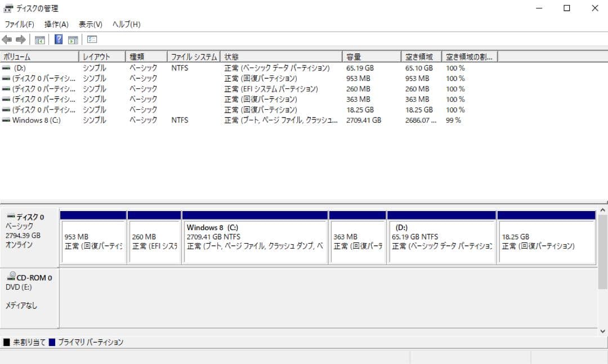Open the 操作(A) menu
This screenshot has width=608, height=364.
click(55, 24)
